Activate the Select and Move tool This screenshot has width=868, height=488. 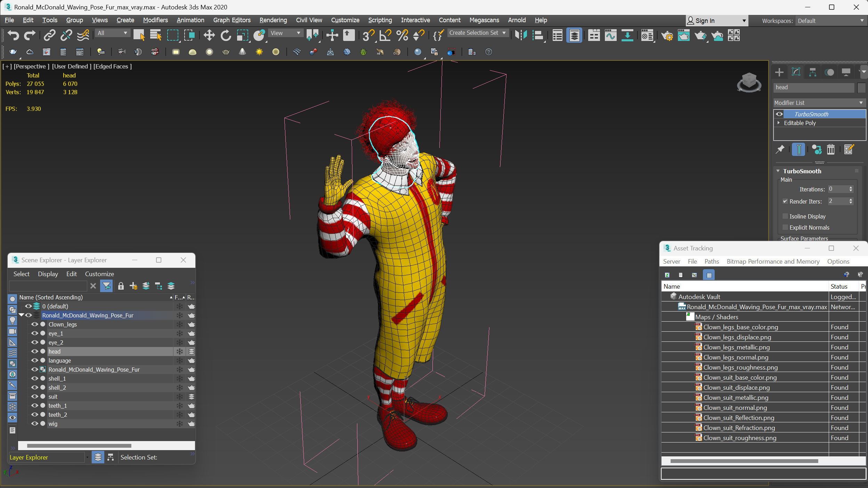click(209, 35)
